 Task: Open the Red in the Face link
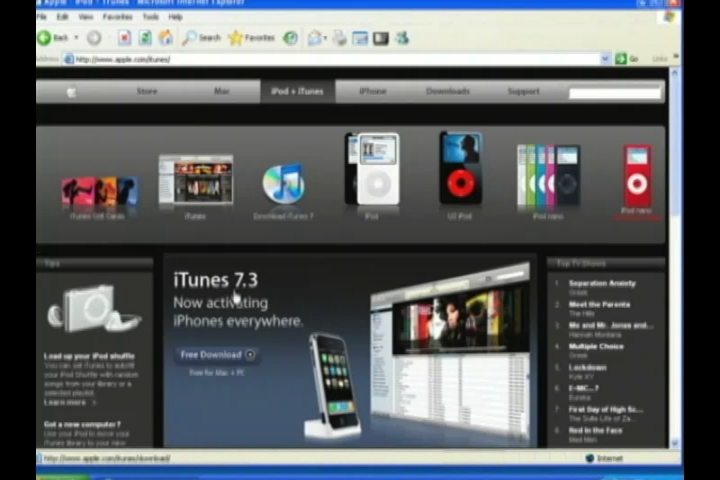(x=595, y=430)
